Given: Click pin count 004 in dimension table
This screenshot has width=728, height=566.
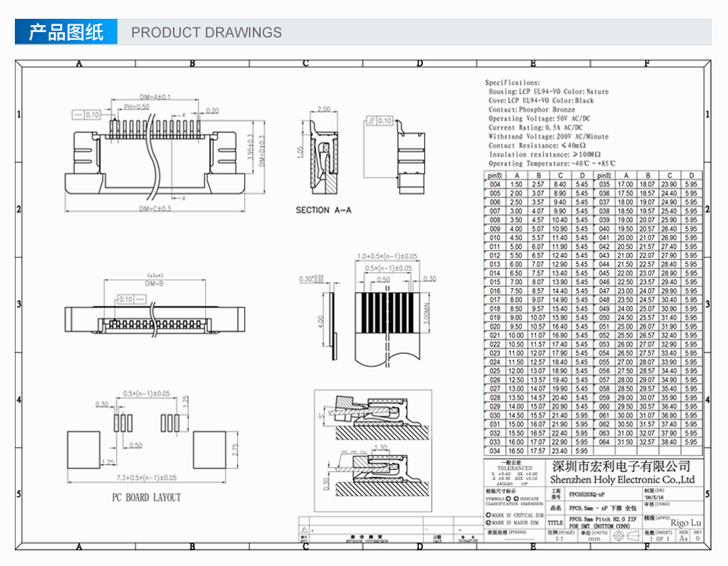Looking at the screenshot, I should coord(495,184).
